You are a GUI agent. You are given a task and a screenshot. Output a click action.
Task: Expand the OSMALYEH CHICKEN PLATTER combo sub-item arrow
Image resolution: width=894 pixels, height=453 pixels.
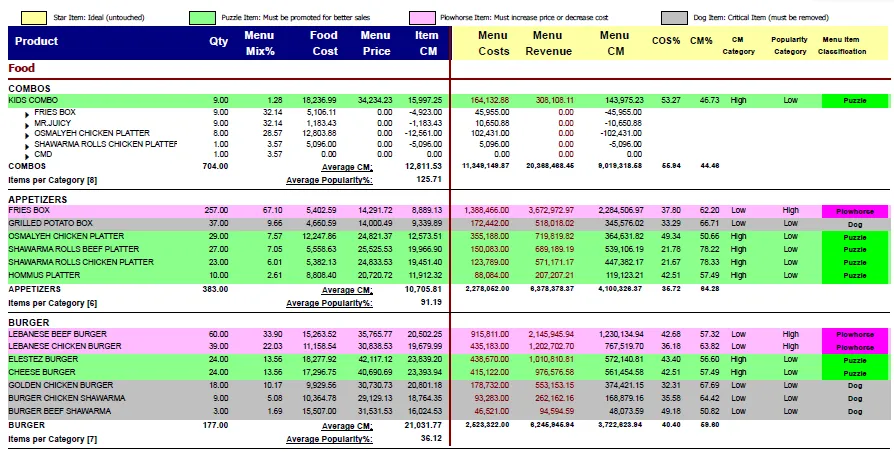(x=27, y=136)
